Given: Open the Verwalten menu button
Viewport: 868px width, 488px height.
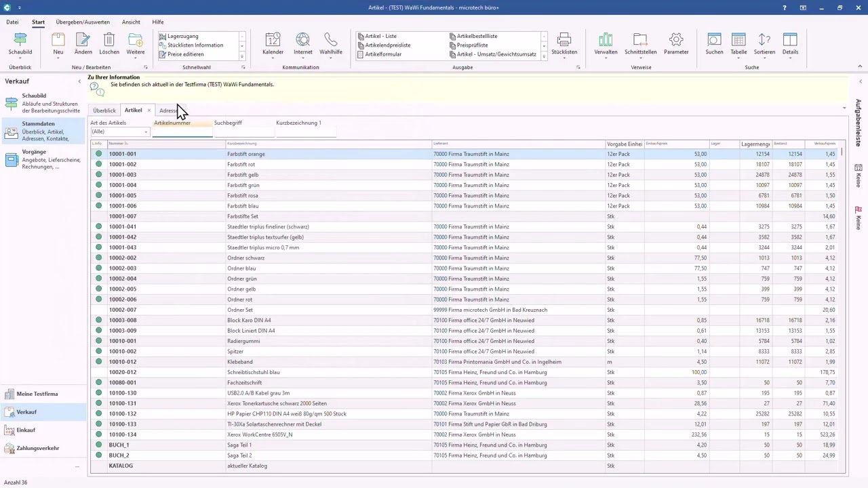Looking at the screenshot, I should click(x=606, y=45).
